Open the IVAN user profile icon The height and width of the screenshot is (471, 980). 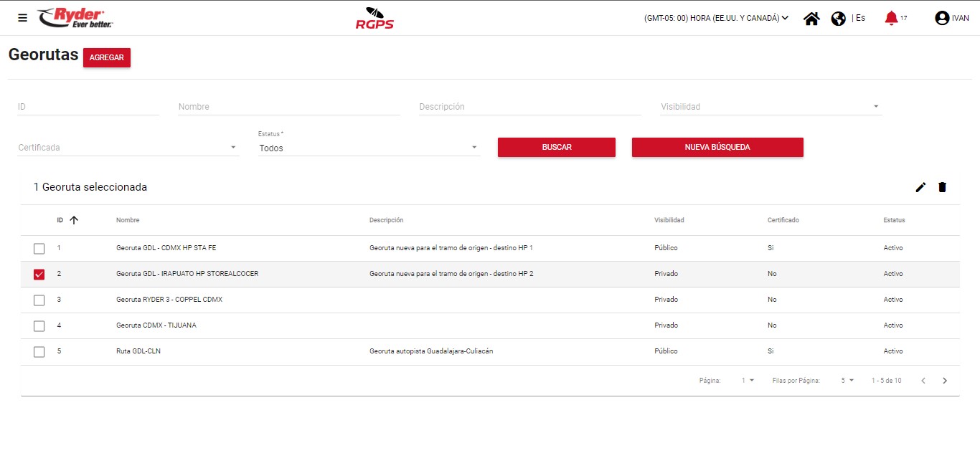(942, 19)
